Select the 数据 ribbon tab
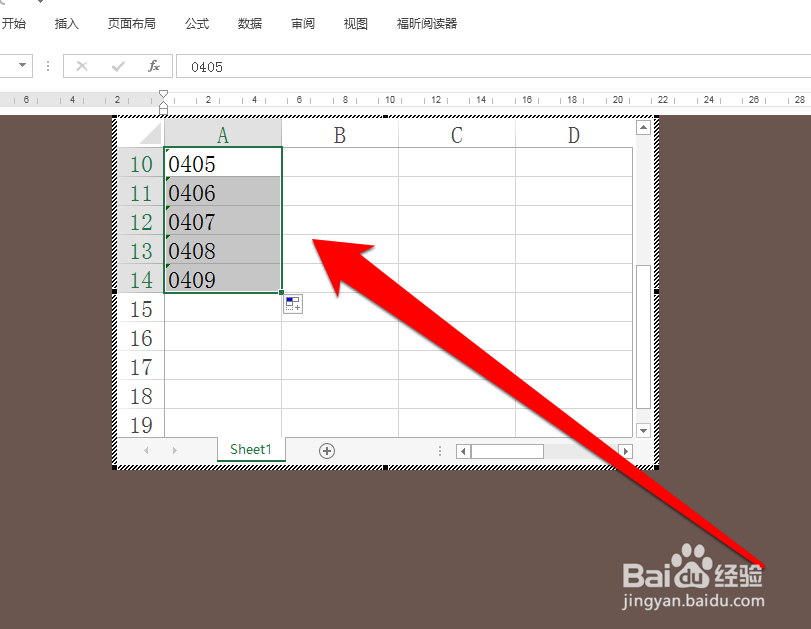The width and height of the screenshot is (811, 629). (250, 23)
